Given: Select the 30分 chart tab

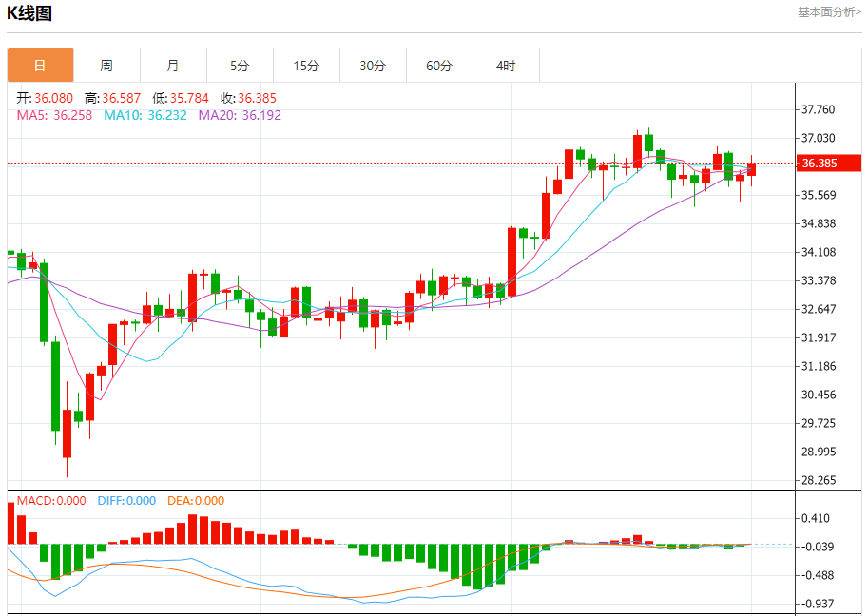Looking at the screenshot, I should (373, 66).
